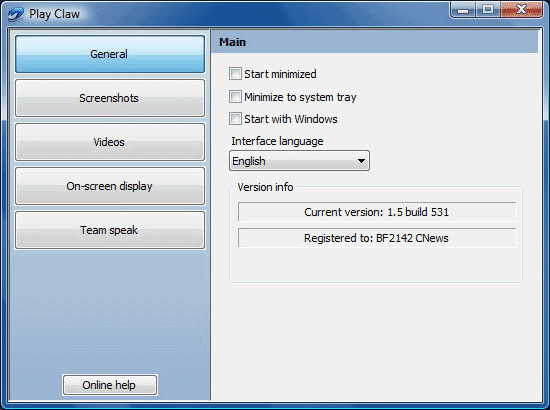Click the Registered to BF2142 CNews field
Image resolution: width=550 pixels, height=410 pixels.
click(377, 238)
